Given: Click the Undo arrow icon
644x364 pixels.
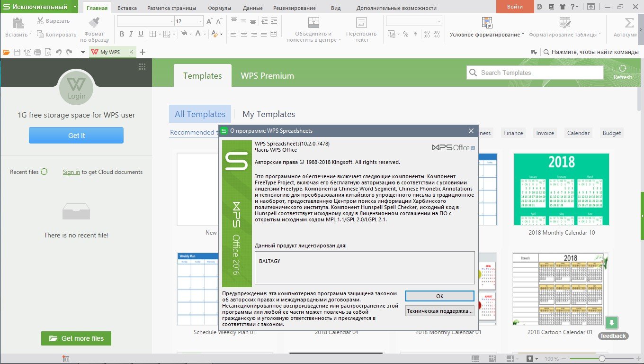Looking at the screenshot, I should point(59,52).
